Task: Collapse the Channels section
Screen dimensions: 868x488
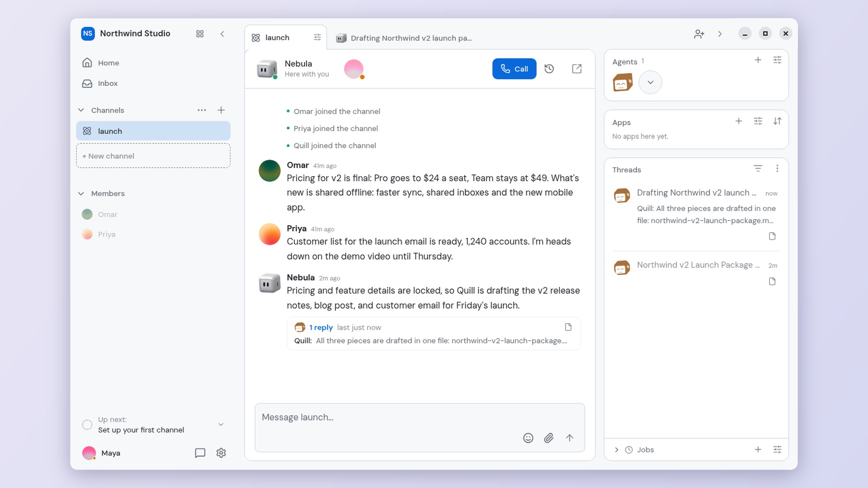Action: click(81, 110)
